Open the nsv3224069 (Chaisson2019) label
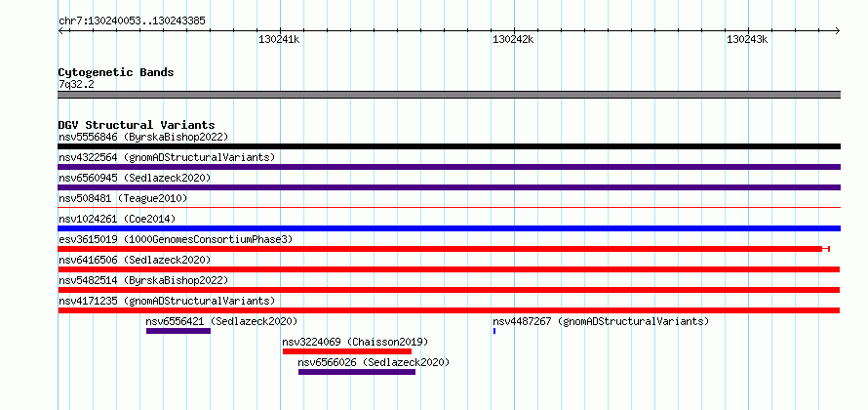 355,342
